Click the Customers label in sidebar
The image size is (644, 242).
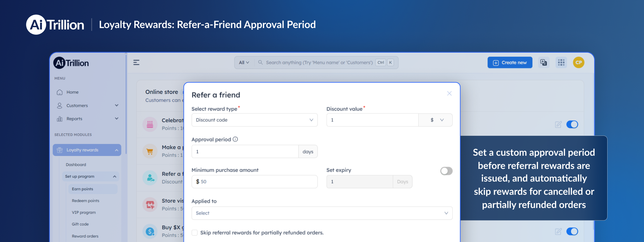click(x=77, y=106)
